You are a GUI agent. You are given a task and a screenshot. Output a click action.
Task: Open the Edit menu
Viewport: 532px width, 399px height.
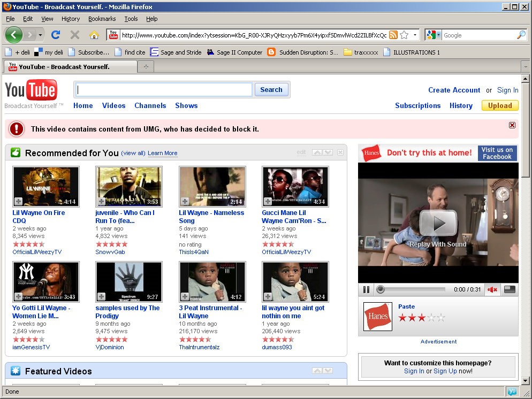(x=28, y=19)
